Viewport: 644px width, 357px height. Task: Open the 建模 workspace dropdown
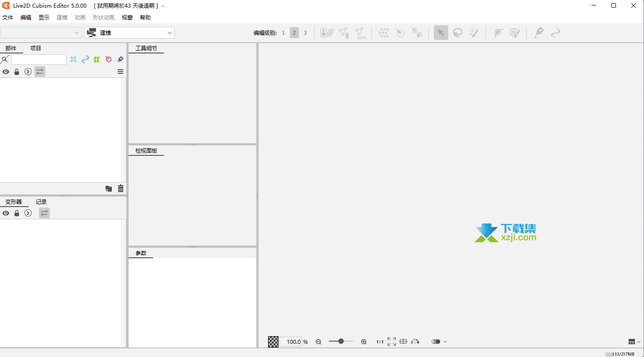(x=130, y=33)
